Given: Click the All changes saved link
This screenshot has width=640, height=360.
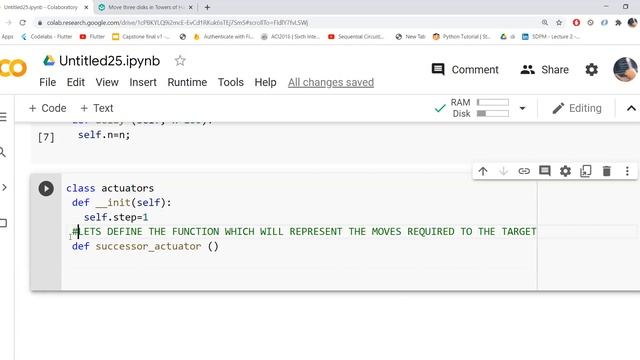Looking at the screenshot, I should point(331,82).
